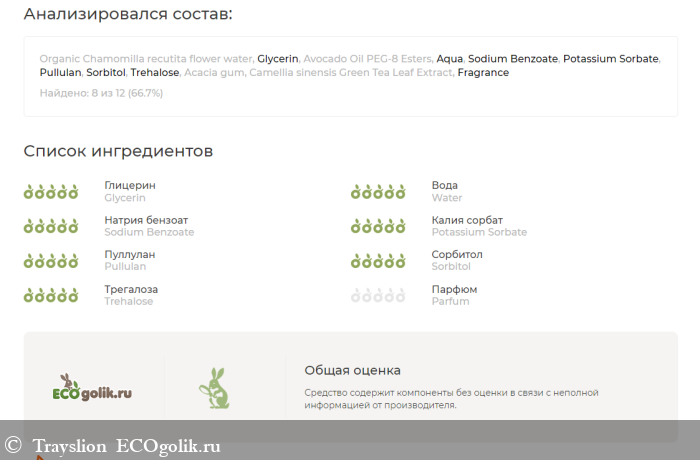
Task: Click the rating icons beside Трегалоза
Action: coord(51,295)
